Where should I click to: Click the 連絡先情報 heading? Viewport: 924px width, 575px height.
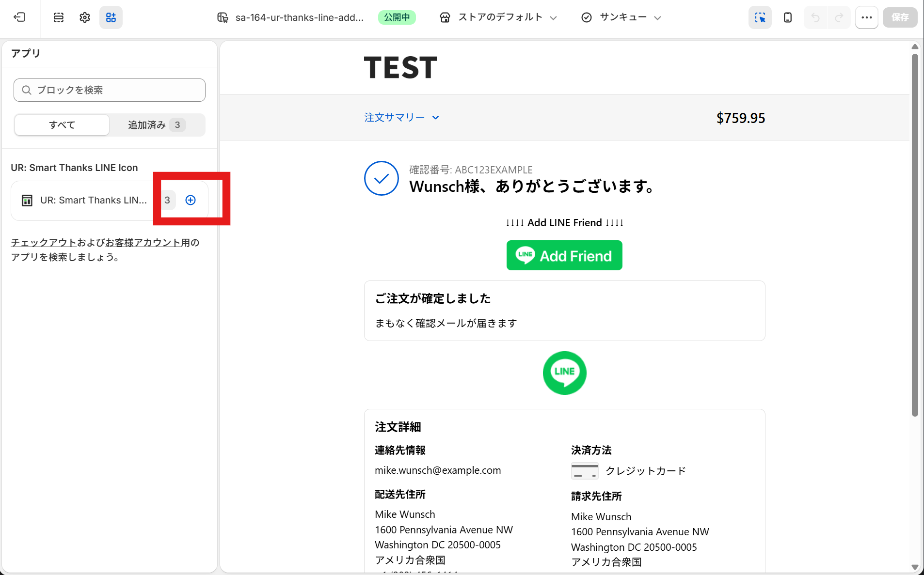400,451
